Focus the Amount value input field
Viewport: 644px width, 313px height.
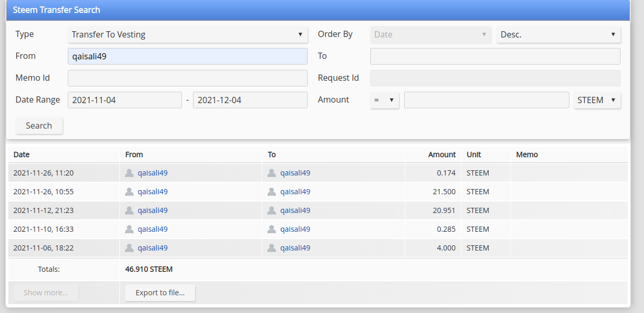coord(487,100)
